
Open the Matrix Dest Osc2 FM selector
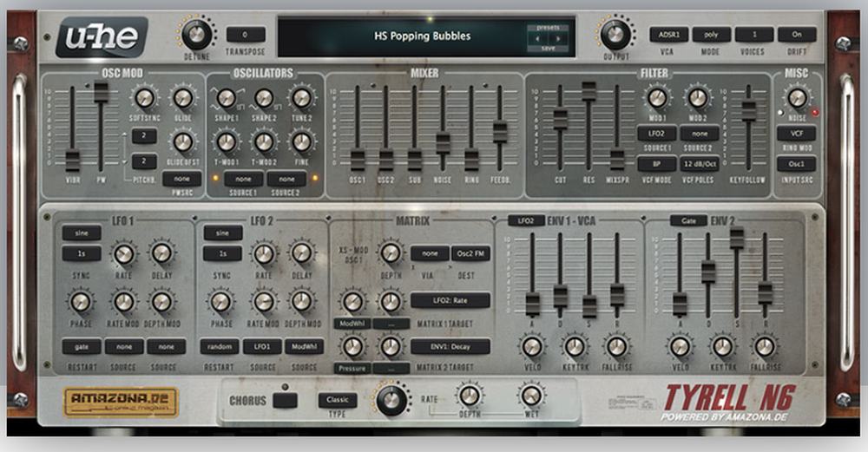click(x=470, y=253)
